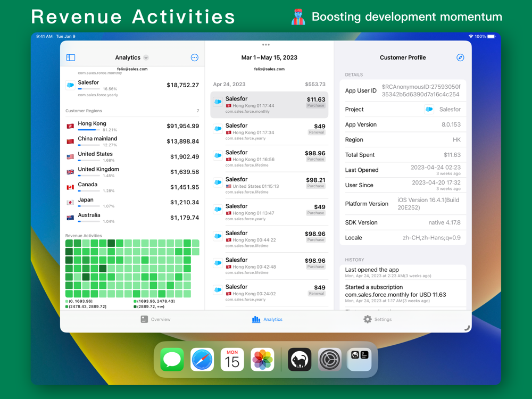The image size is (532, 399).
Task: Click the Mar 1–May 15, 2023 date range title
Action: click(x=269, y=57)
